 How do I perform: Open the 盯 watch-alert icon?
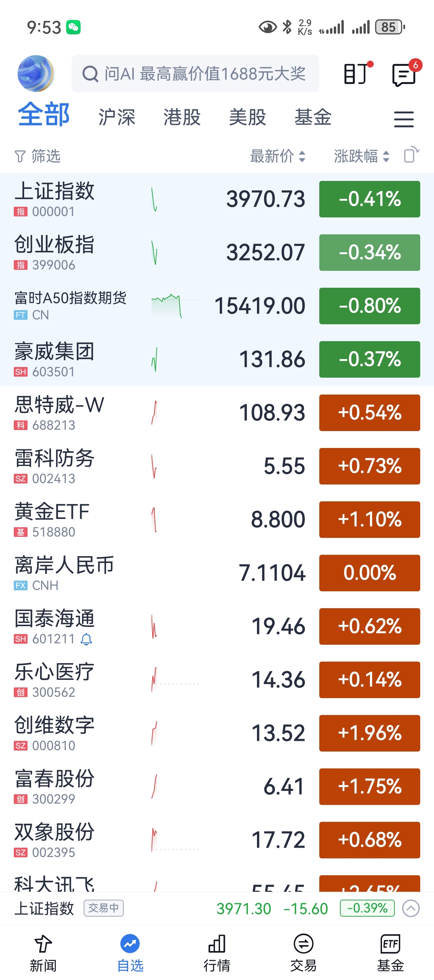(x=358, y=73)
